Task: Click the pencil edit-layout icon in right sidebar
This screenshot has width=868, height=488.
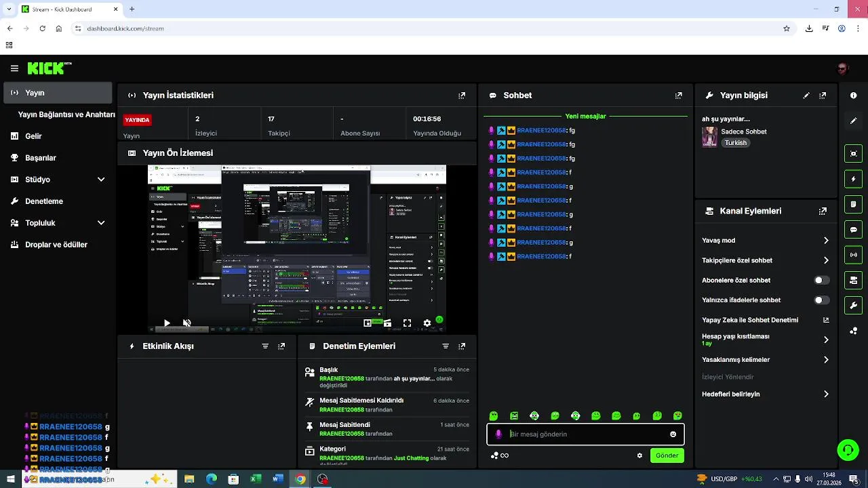Action: pos(854,121)
